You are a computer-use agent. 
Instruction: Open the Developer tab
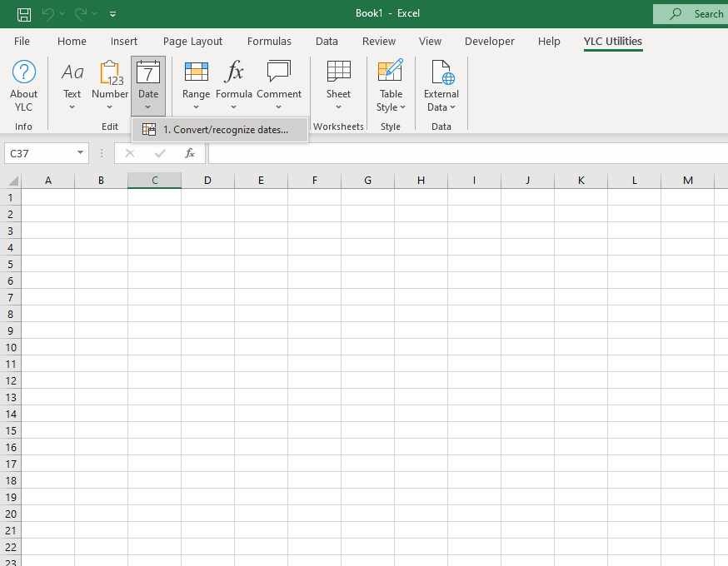490,41
